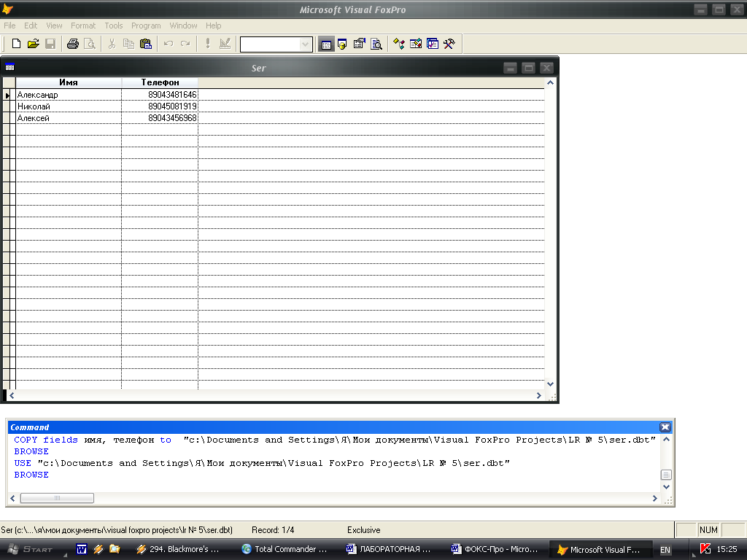747x560 pixels.
Task: Click the Redo arrow icon
Action: click(185, 44)
